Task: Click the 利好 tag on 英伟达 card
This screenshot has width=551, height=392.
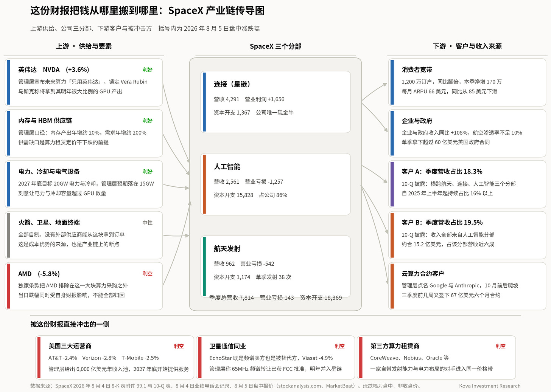Action: point(148,70)
